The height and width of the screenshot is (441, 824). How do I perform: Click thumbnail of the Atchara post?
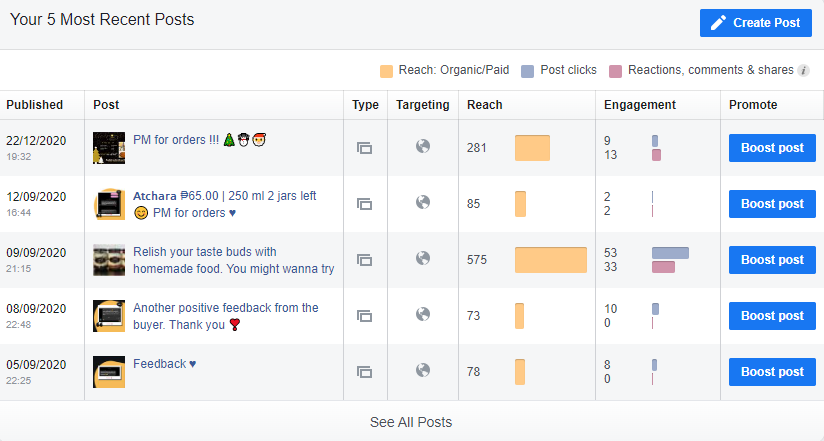(x=109, y=204)
